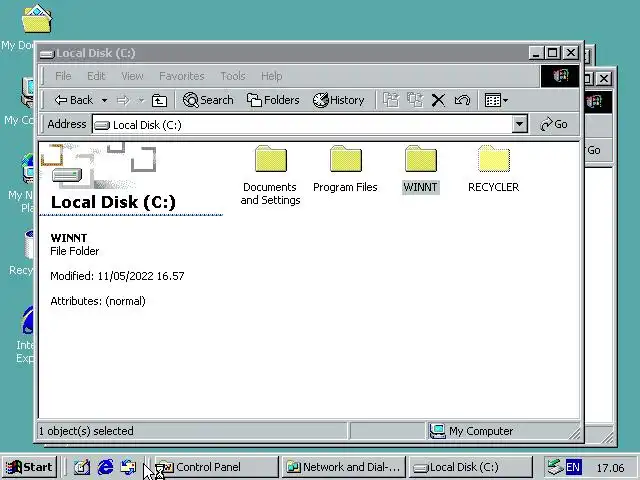Click the EN language tray indicator
This screenshot has width=640, height=480.
(x=573, y=467)
